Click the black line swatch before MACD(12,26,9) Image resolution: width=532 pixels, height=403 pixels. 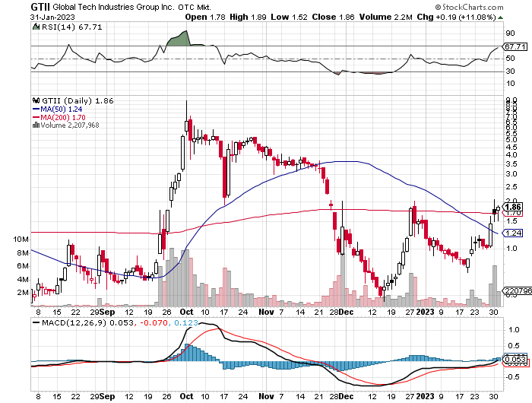(x=36, y=322)
